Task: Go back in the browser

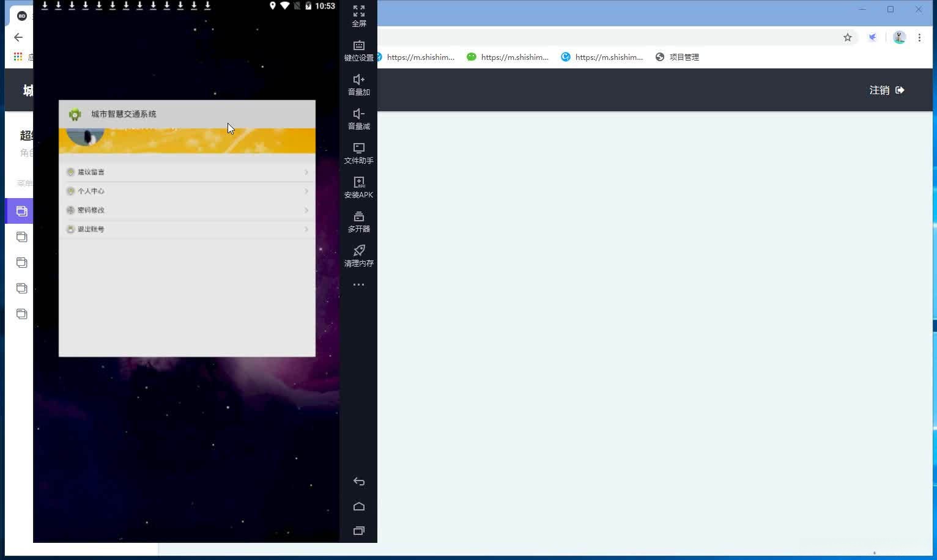Action: tap(18, 37)
